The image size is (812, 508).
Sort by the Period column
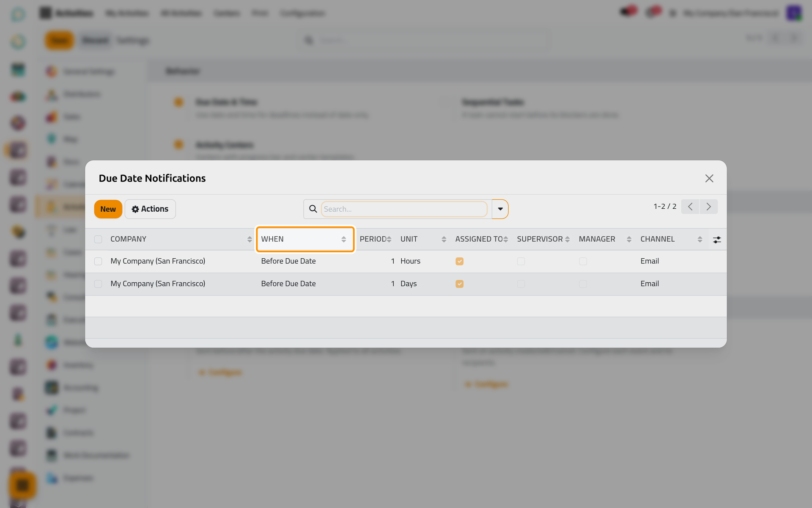[376, 239]
